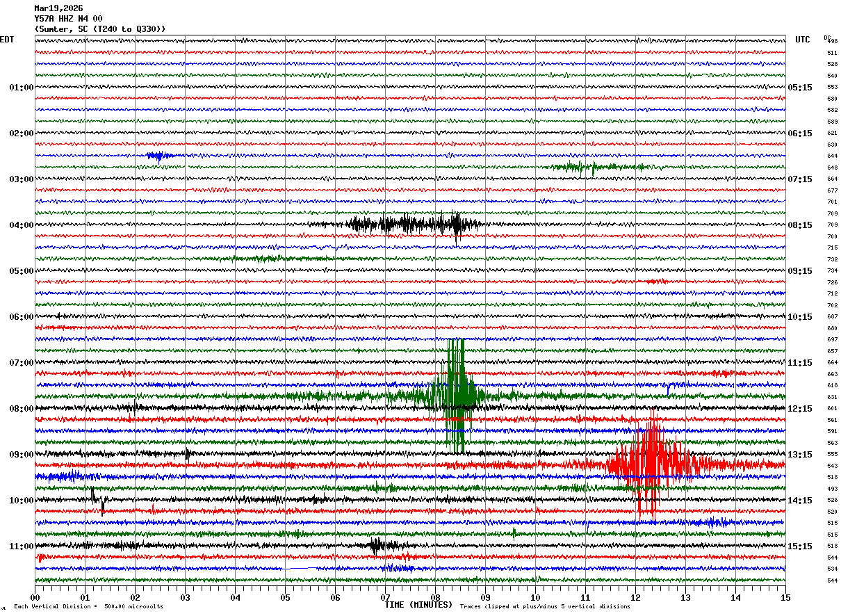This screenshot has width=841, height=616.
Task: Select the '02:00' EDT time label
Action: (x=22, y=133)
